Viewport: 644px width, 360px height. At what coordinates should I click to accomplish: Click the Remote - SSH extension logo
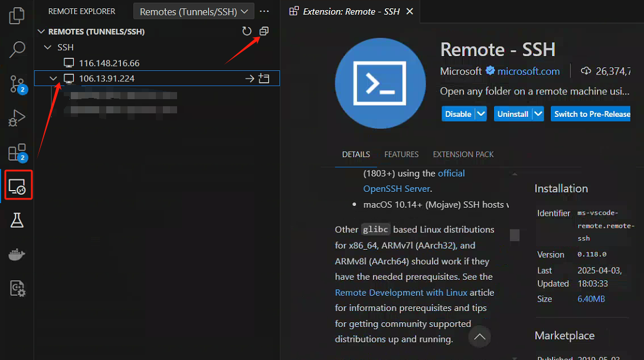[380, 83]
